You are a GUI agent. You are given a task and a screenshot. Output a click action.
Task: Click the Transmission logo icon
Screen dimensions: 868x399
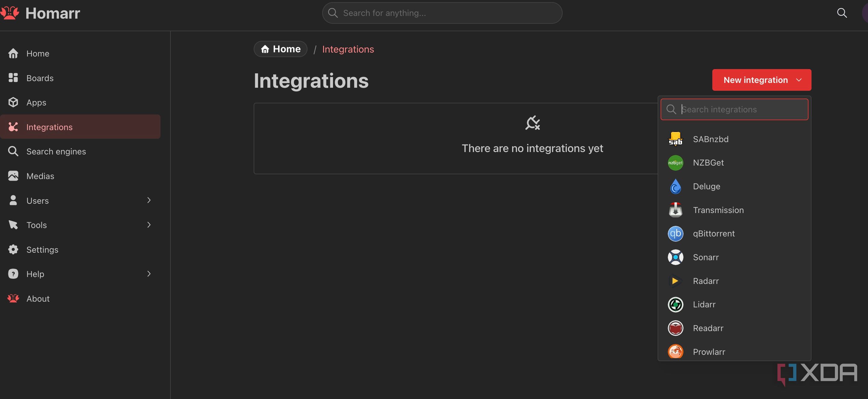pyautogui.click(x=675, y=210)
